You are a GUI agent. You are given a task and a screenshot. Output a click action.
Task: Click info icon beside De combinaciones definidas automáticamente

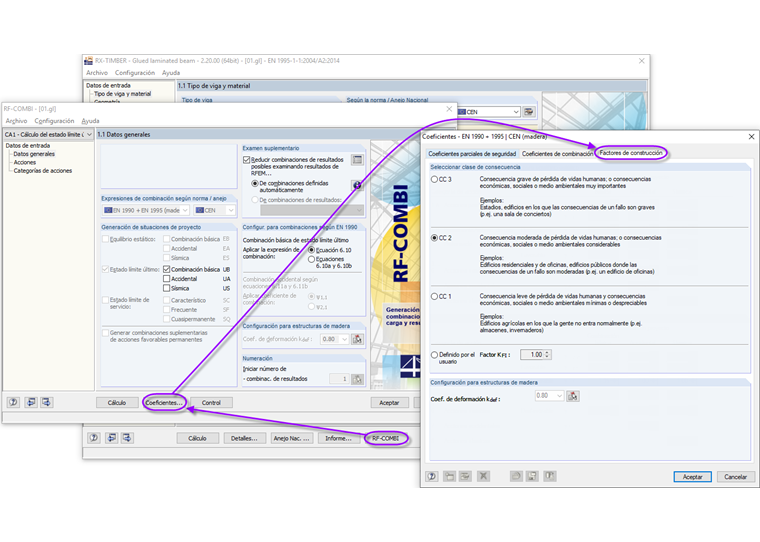coord(357,185)
